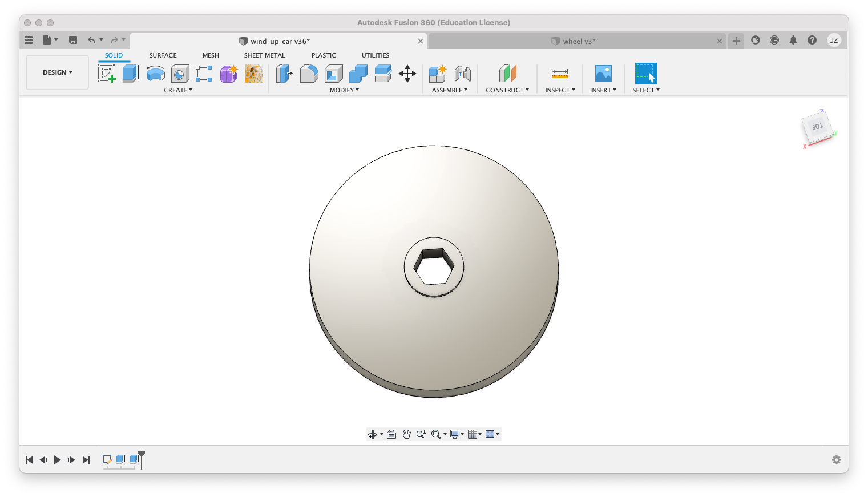This screenshot has height=497, width=868.
Task: Play the timeline
Action: [x=57, y=460]
